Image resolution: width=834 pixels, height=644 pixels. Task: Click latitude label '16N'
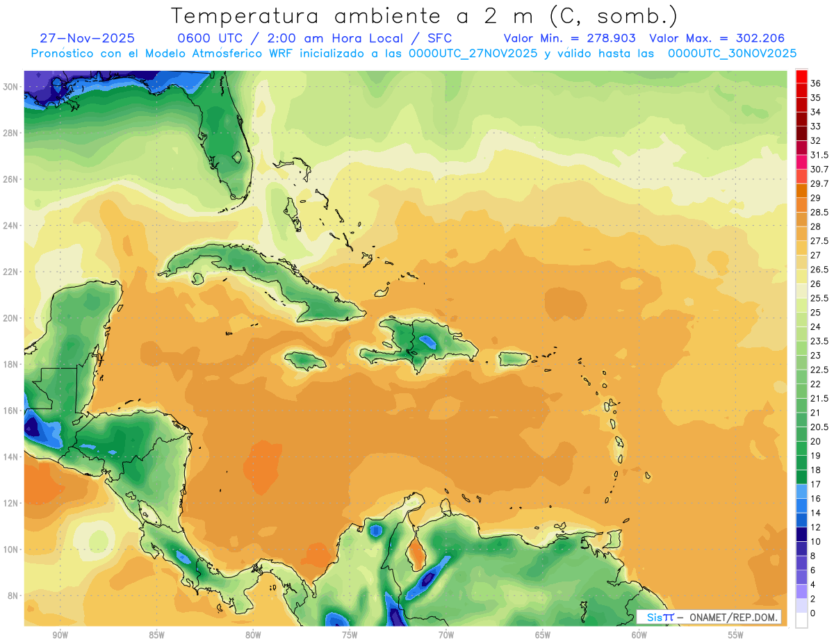12,411
